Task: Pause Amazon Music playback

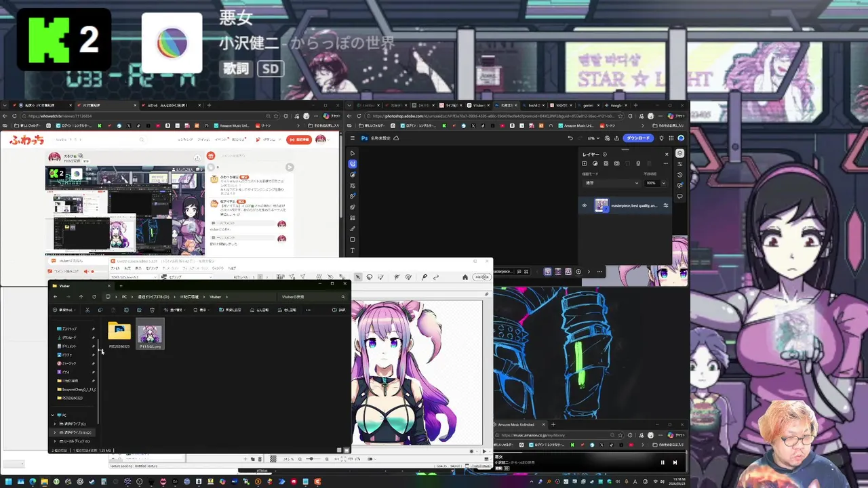Action: [663, 462]
